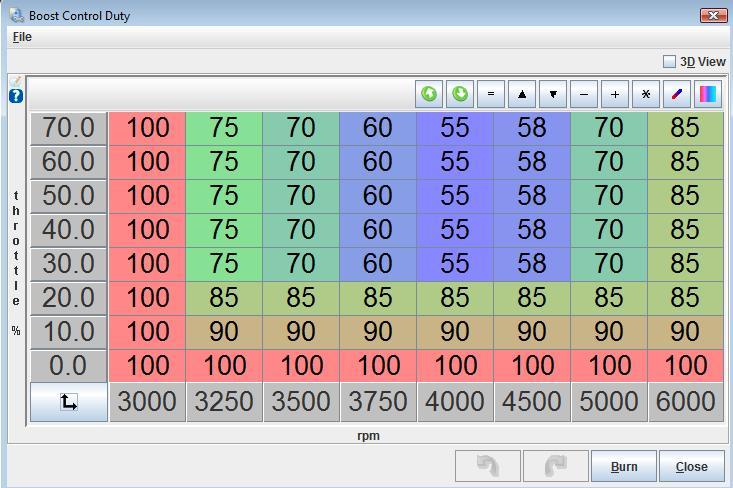The image size is (733, 488).
Task: Click the pencil interpolate icon
Action: point(677,94)
